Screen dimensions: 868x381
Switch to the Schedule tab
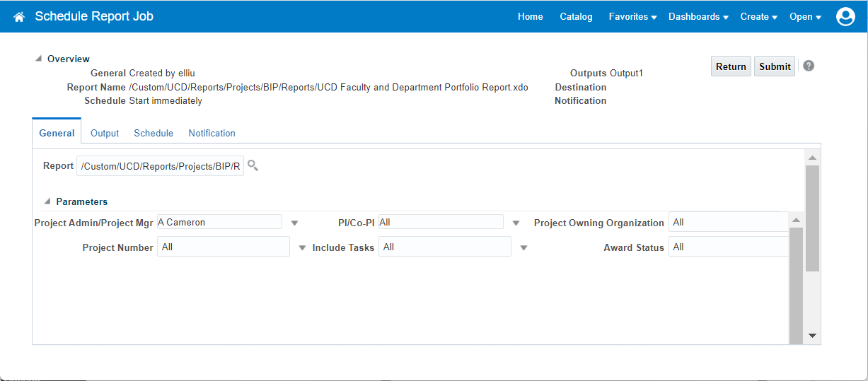[x=154, y=133]
